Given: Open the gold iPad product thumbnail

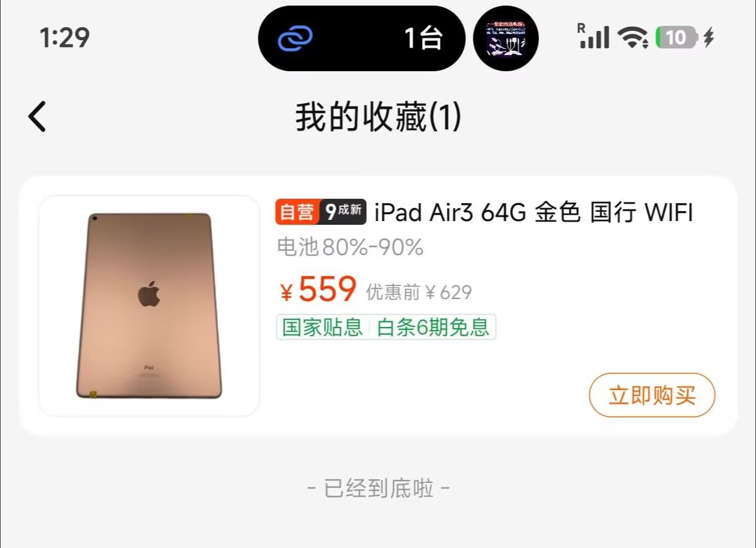Looking at the screenshot, I should 149,306.
